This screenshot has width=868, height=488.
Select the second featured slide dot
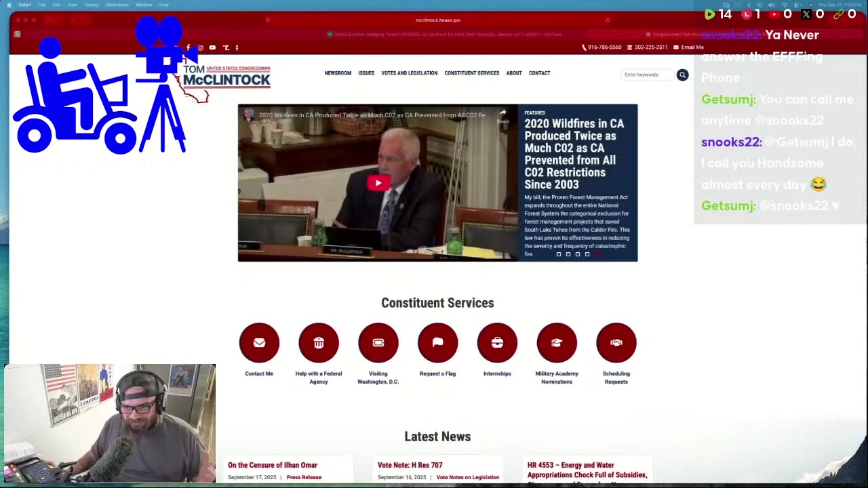tap(568, 254)
